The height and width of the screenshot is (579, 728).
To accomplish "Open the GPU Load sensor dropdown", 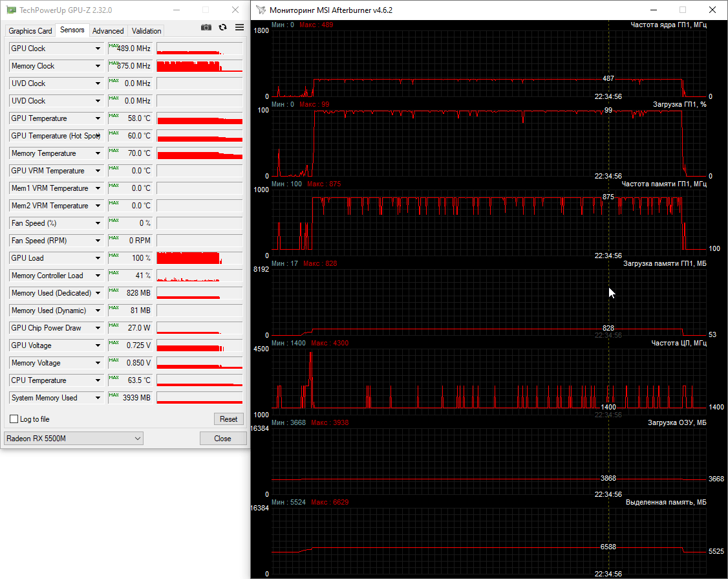I will (x=98, y=258).
